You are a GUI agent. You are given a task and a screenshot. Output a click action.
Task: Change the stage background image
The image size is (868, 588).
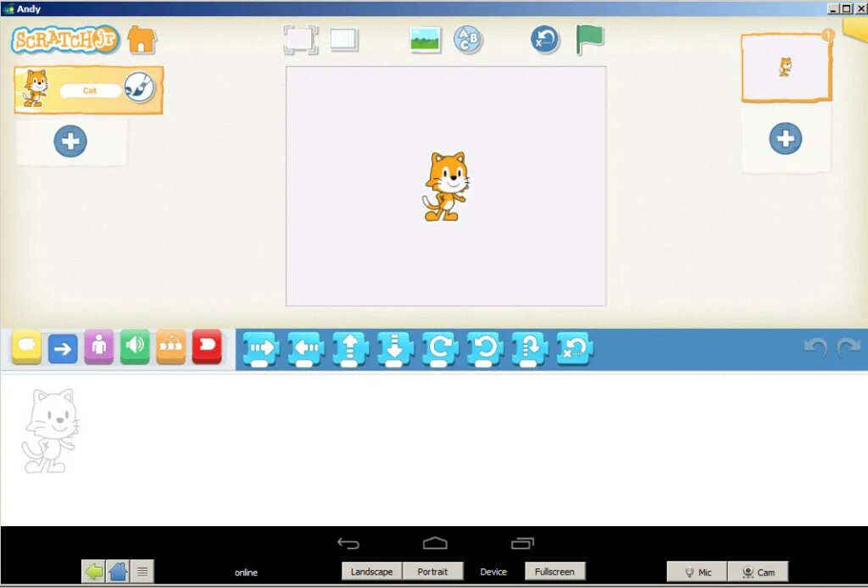click(426, 39)
